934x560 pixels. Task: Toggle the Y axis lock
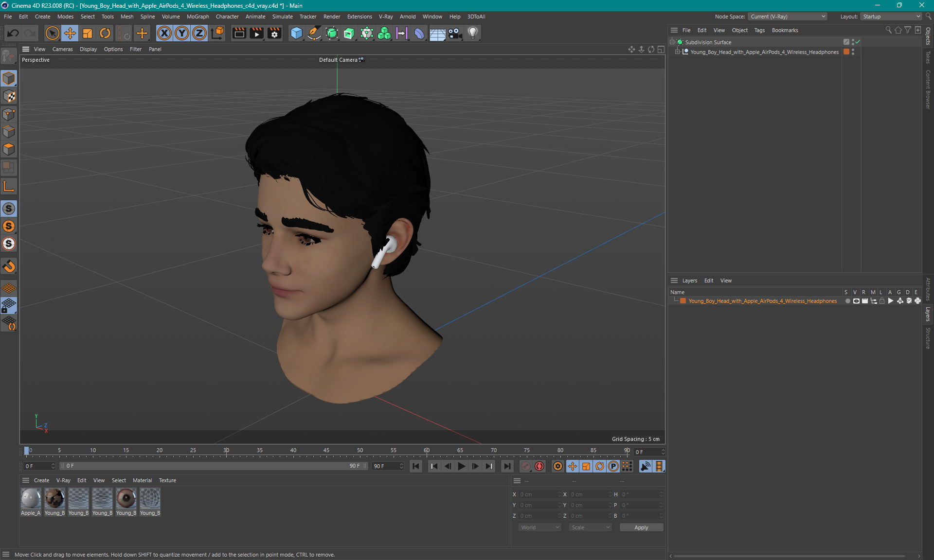point(182,33)
